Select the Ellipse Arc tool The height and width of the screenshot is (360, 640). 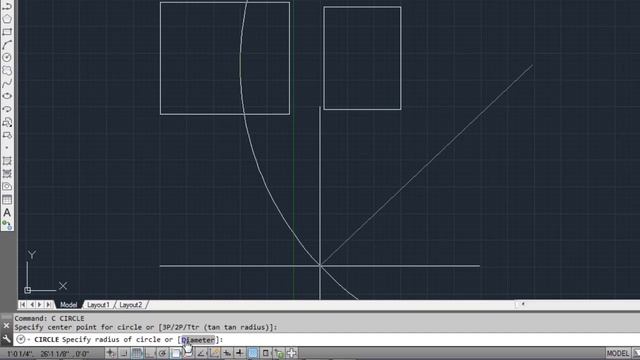7,109
